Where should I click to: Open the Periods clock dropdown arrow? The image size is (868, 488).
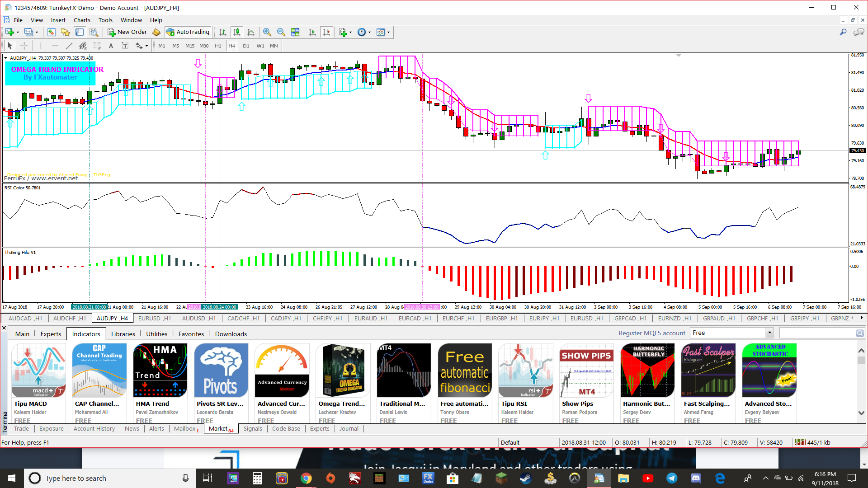point(369,32)
